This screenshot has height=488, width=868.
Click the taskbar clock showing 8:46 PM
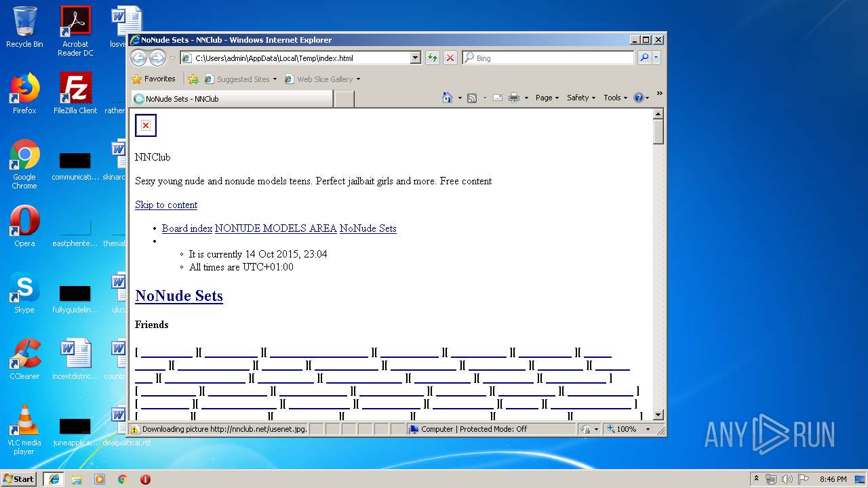pyautogui.click(x=833, y=479)
